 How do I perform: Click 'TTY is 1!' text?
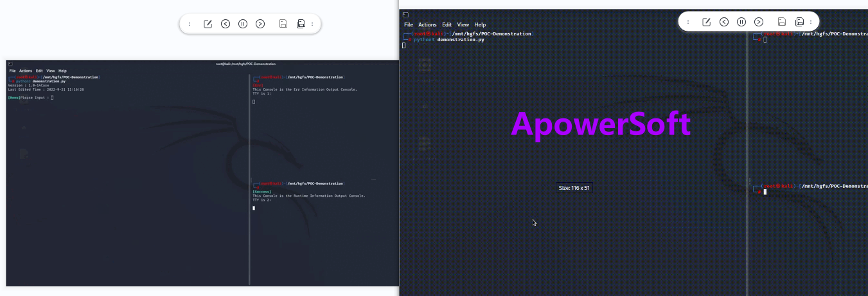[262, 93]
